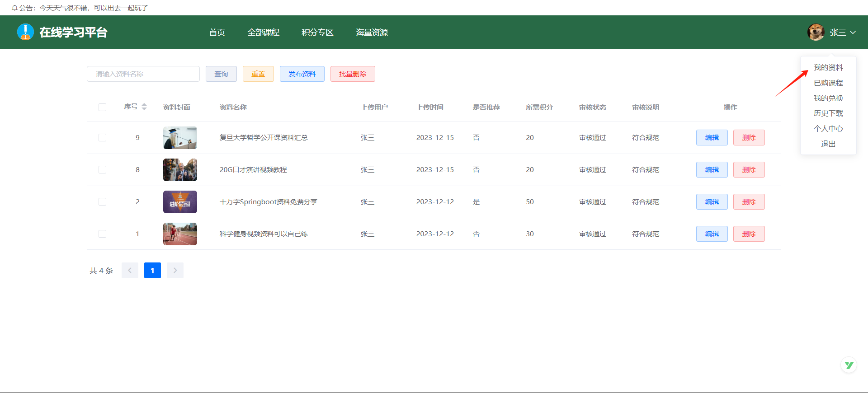This screenshot has height=393, width=868.
Task: Select 退出 in the user dropdown
Action: [828, 144]
